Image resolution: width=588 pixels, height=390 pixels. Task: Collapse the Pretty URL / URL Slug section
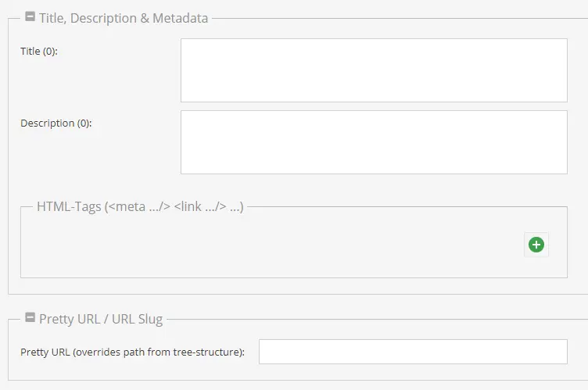coord(30,317)
